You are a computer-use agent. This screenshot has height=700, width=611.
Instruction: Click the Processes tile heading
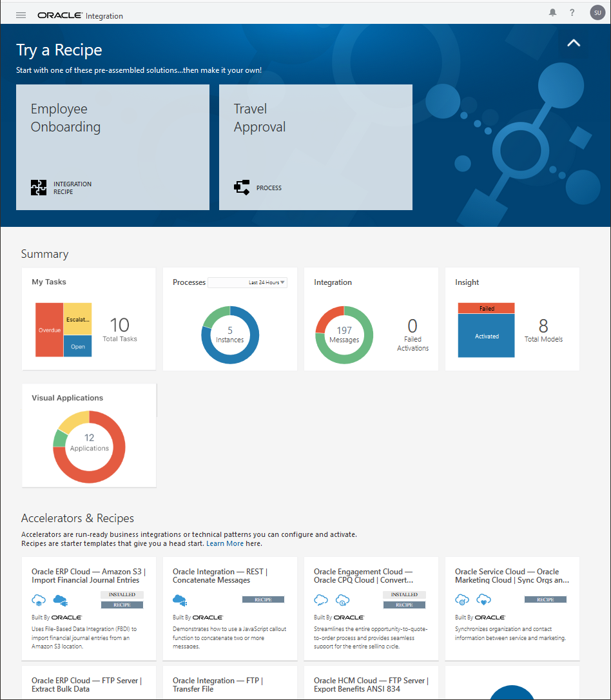189,282
